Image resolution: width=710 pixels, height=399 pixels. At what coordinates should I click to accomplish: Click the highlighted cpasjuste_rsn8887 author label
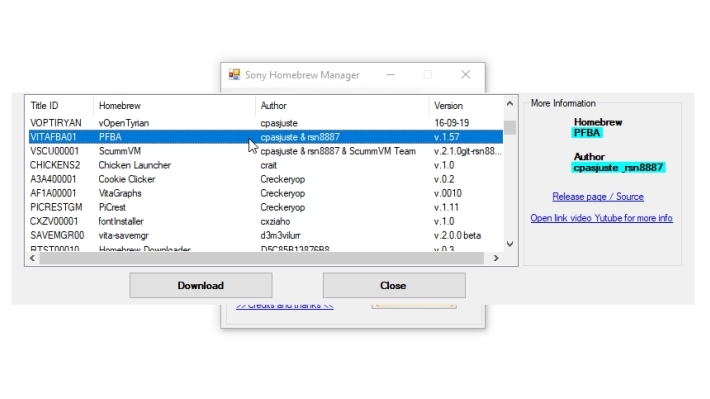click(618, 168)
